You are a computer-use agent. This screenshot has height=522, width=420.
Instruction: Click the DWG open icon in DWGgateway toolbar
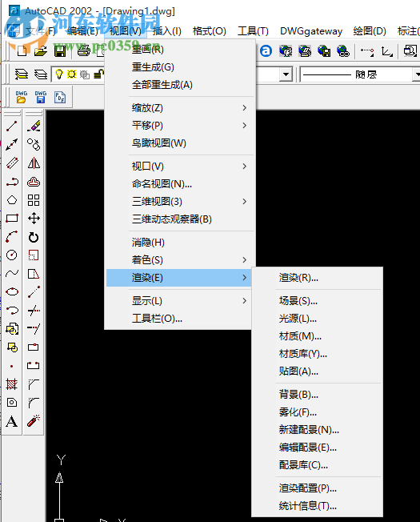pyautogui.click(x=22, y=97)
